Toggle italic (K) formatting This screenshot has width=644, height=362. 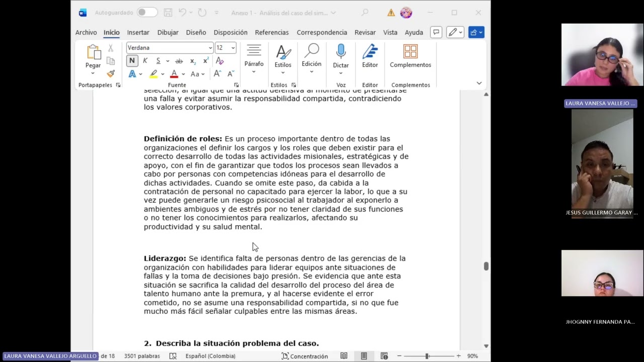[x=145, y=61]
